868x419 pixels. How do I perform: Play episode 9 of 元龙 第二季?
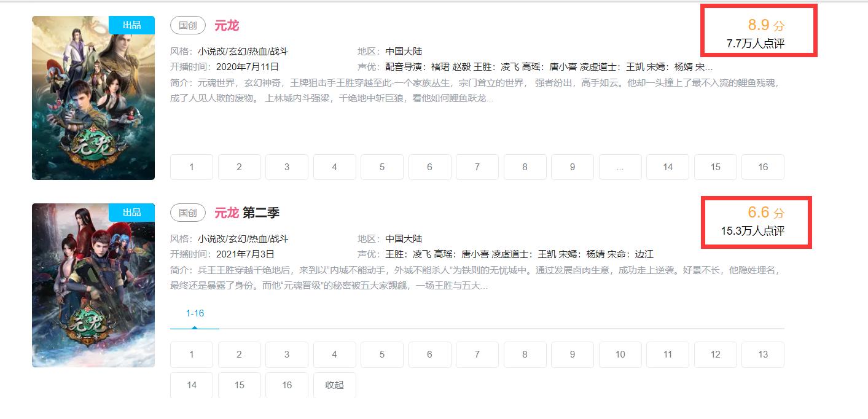pos(573,354)
